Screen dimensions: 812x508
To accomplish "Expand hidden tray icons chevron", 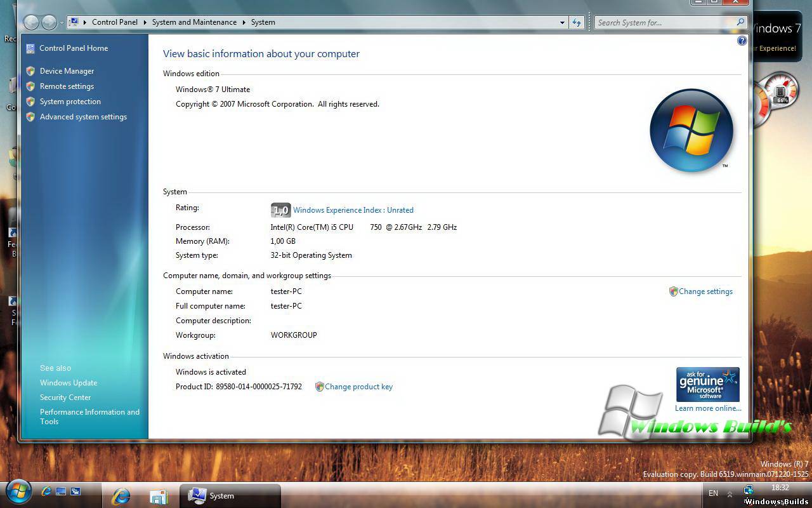I will 730,494.
